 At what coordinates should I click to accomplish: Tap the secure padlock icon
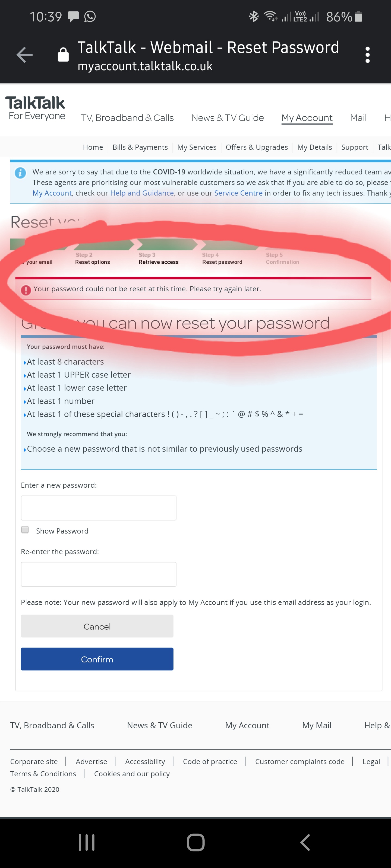click(x=63, y=55)
